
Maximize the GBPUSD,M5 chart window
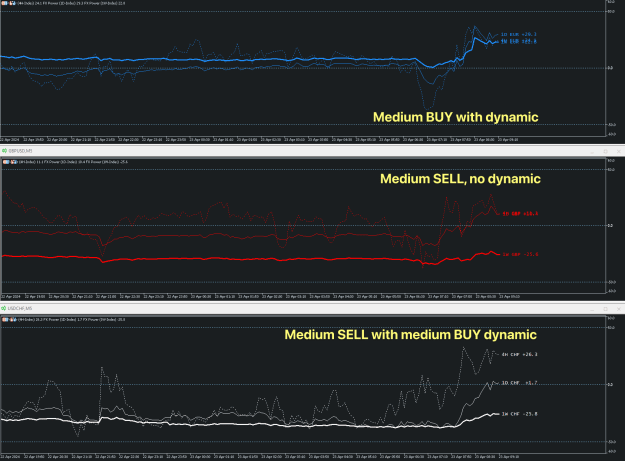pyautogui.click(x=605, y=151)
